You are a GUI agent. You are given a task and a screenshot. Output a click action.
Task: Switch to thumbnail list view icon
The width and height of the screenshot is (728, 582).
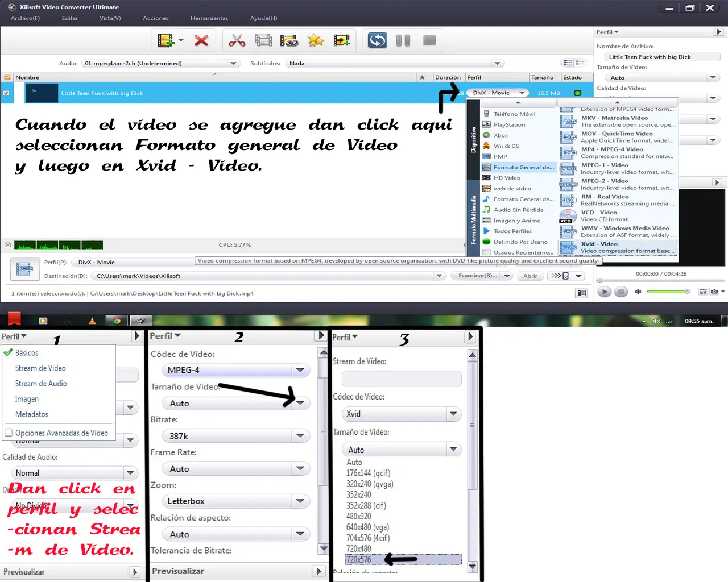pos(568,63)
